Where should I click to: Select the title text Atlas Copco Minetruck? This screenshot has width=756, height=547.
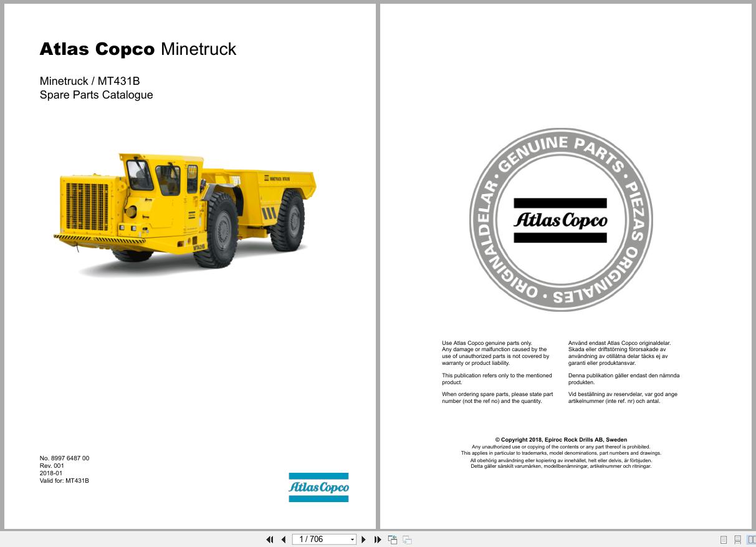(x=138, y=49)
